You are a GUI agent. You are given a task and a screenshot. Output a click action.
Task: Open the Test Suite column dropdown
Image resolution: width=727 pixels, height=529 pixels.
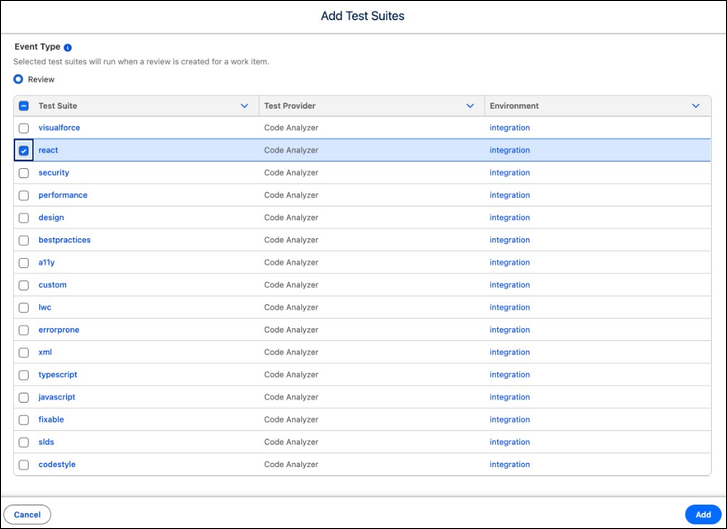click(x=244, y=106)
